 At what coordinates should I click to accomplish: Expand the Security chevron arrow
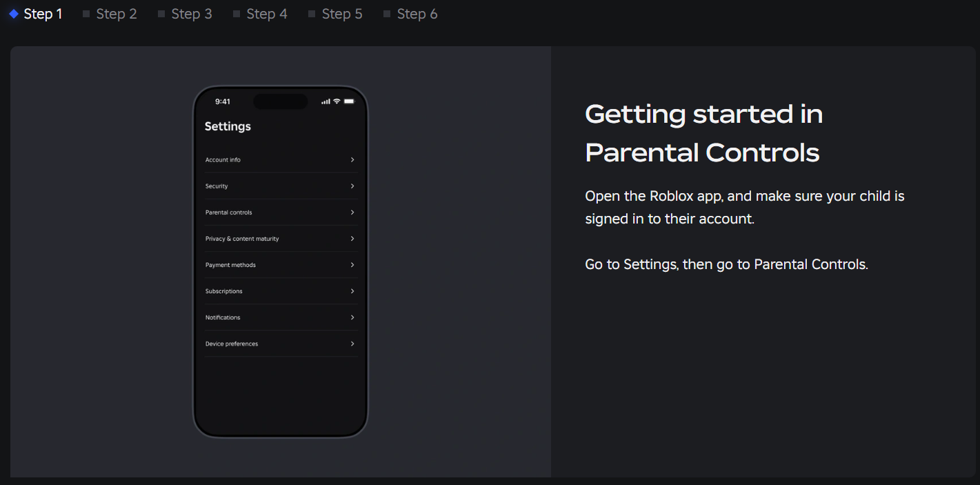[x=352, y=186]
